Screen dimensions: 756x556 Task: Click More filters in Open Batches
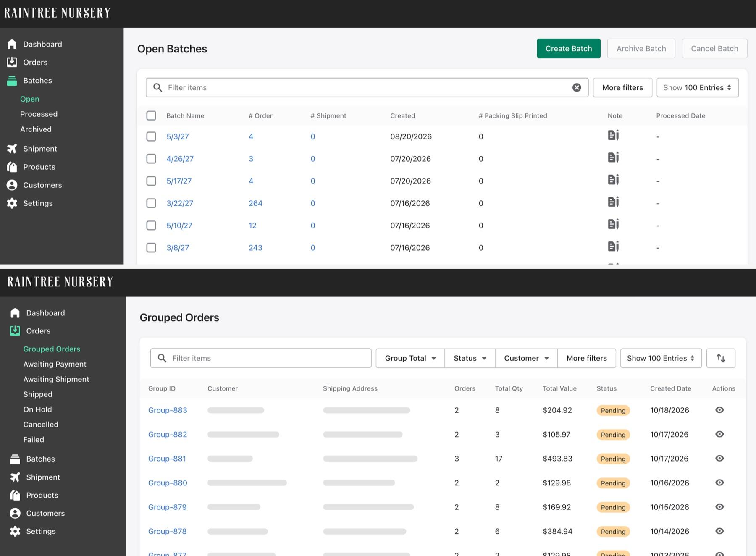[622, 87]
